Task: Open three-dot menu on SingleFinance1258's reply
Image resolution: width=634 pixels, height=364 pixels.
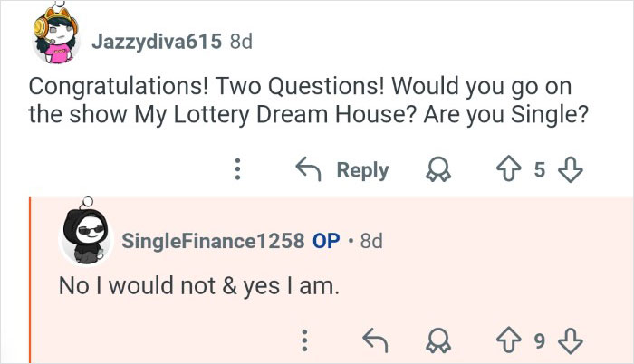Action: pos(305,340)
